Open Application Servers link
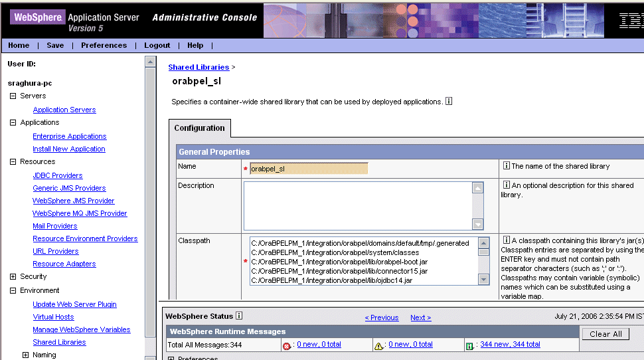The height and width of the screenshot is (360, 644). coord(64,110)
